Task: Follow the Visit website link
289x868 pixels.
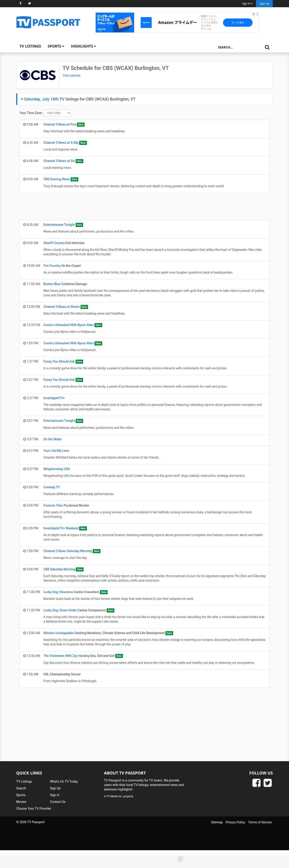Action: coord(71,75)
